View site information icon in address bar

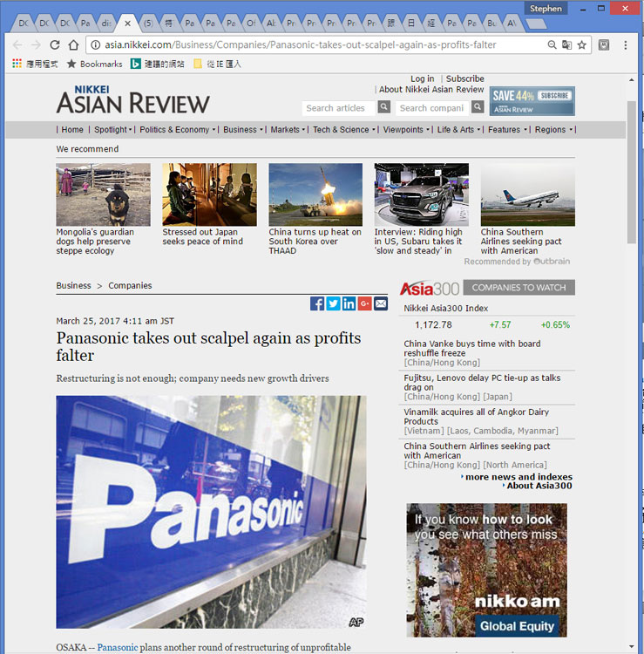click(96, 44)
